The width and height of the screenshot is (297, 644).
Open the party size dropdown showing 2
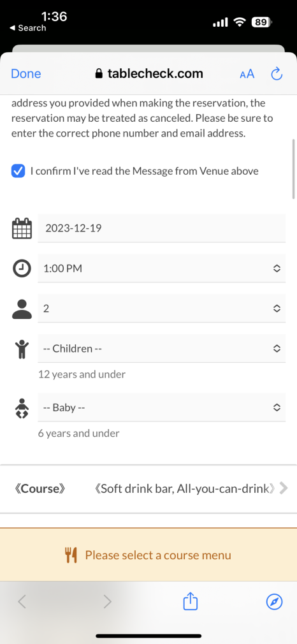(x=161, y=309)
